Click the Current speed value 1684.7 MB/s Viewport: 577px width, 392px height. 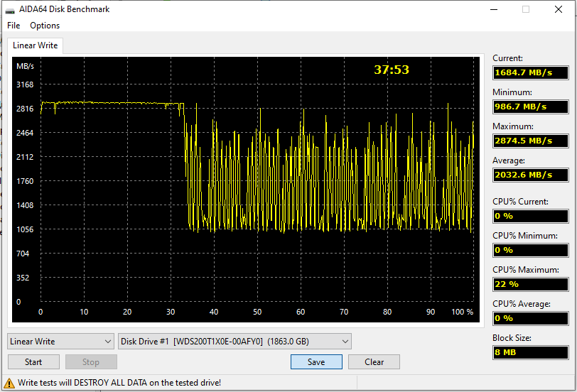tap(531, 72)
